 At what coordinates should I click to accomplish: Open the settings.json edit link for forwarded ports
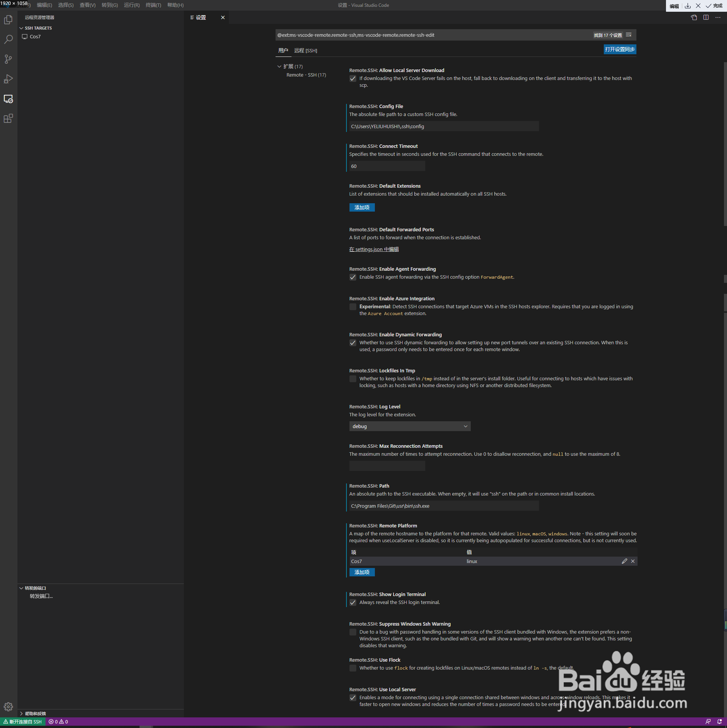pos(374,249)
